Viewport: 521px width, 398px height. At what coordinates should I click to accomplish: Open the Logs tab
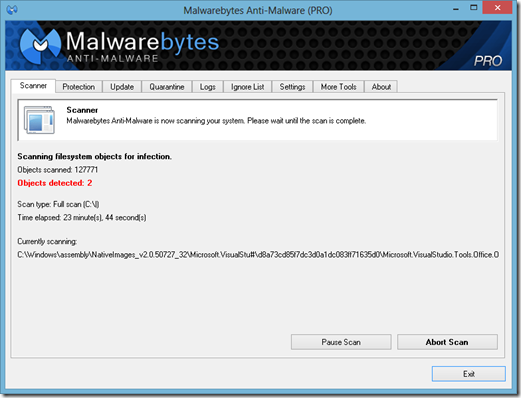point(208,87)
